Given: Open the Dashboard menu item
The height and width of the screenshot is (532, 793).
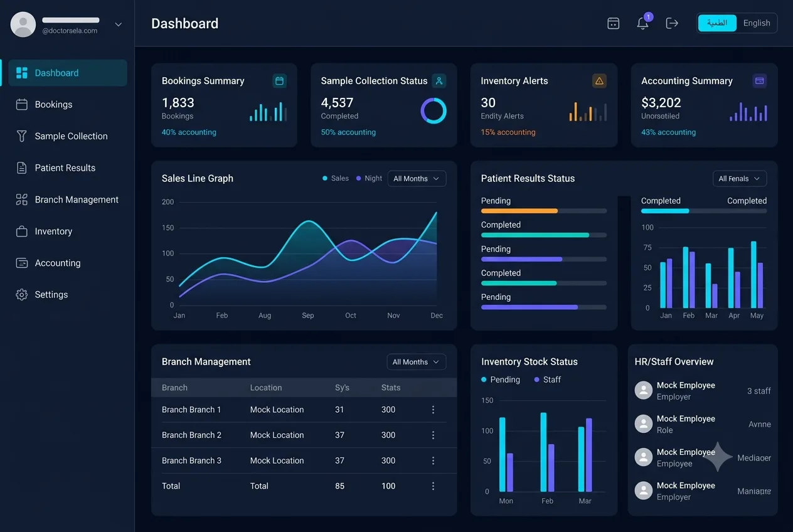Looking at the screenshot, I should (x=68, y=73).
